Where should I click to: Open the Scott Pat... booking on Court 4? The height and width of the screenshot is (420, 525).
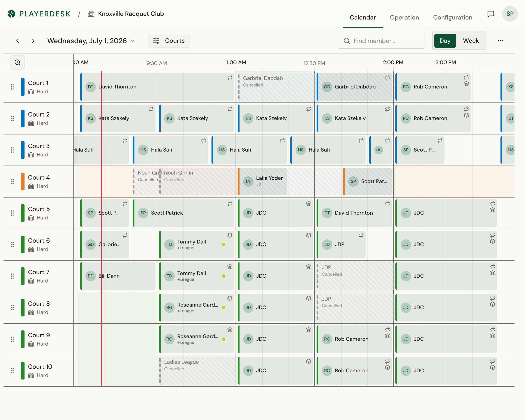[x=367, y=182]
